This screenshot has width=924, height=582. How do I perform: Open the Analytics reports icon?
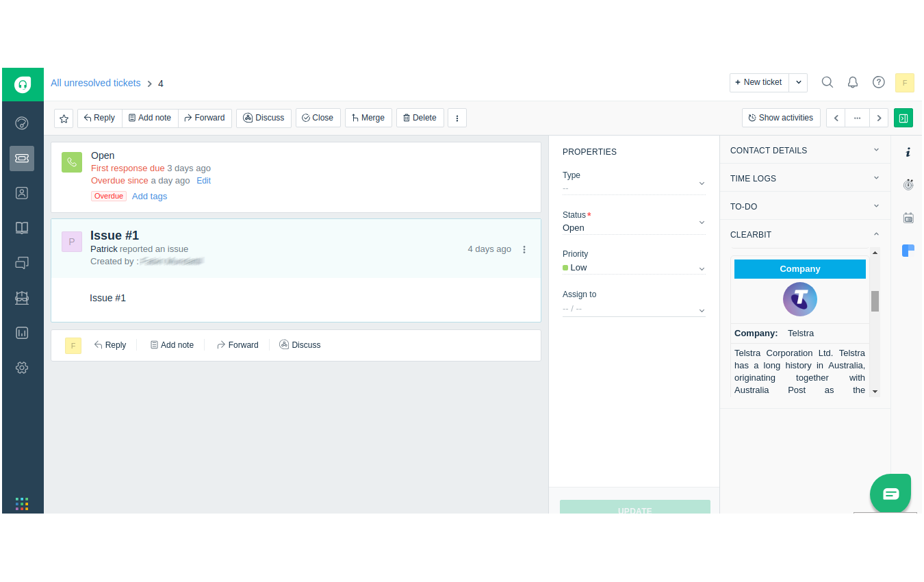[x=22, y=332]
